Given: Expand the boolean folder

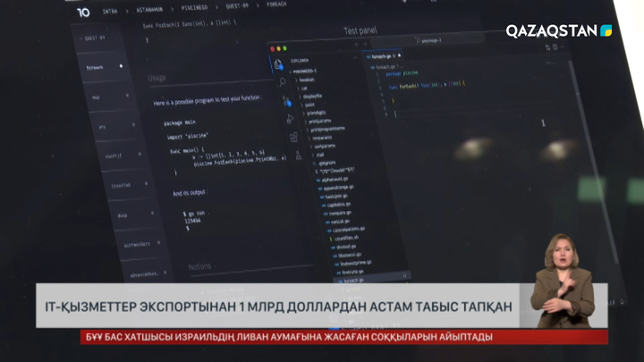Looking at the screenshot, I should pyautogui.click(x=305, y=80).
